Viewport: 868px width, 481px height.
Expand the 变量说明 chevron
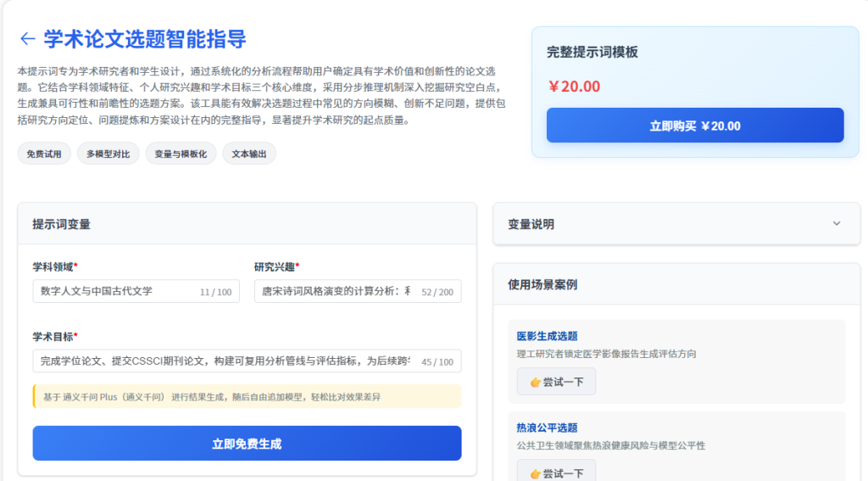coord(837,224)
